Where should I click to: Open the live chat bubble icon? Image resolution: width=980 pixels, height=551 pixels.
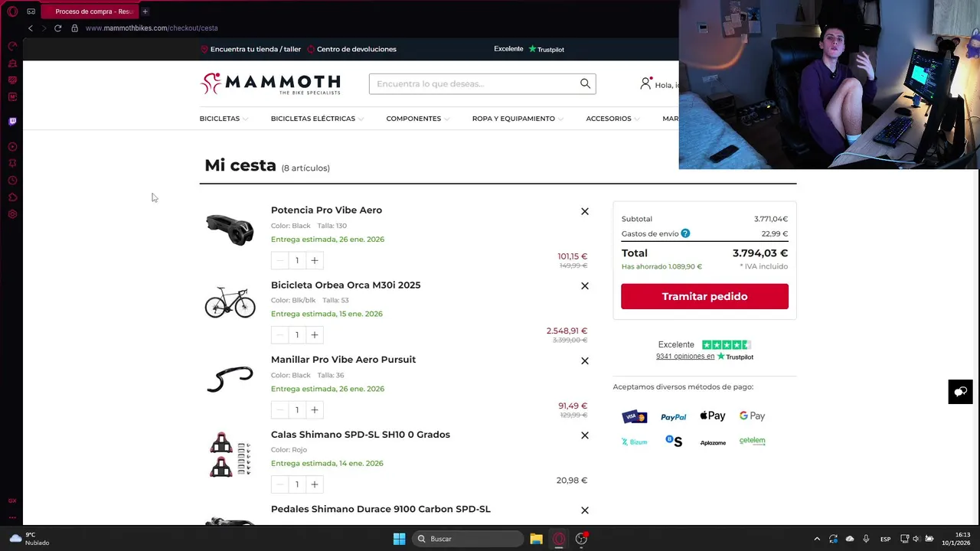pos(960,392)
